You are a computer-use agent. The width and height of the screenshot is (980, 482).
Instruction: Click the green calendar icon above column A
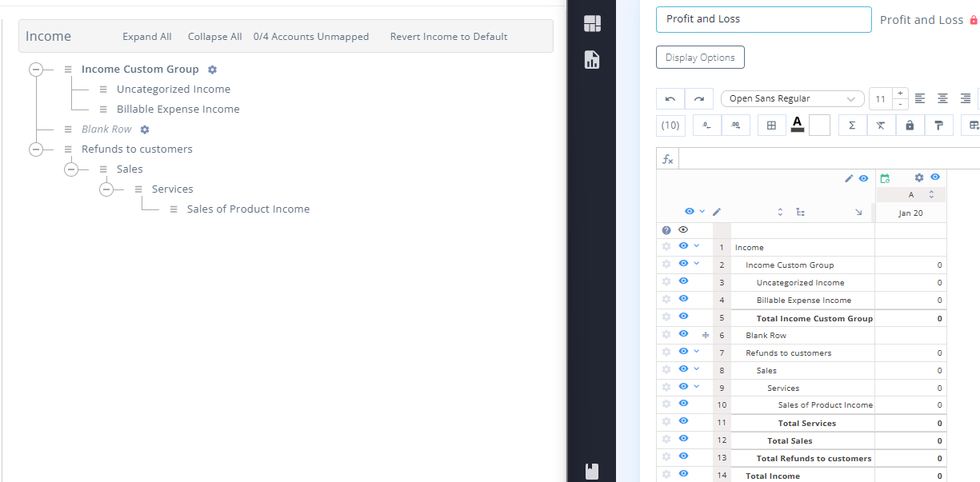(x=885, y=178)
